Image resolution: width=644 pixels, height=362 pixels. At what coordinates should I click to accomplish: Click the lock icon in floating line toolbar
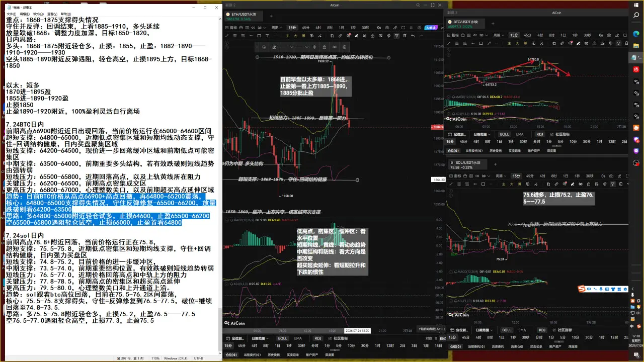[325, 47]
